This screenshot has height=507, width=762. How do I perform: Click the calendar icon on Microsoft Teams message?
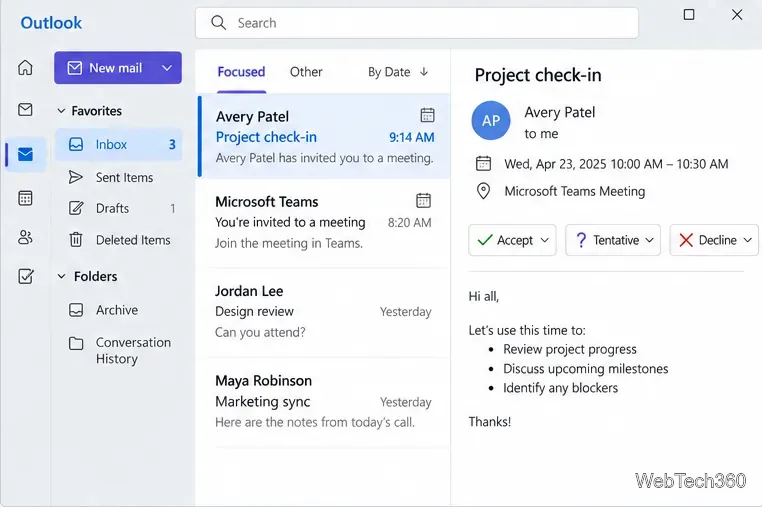pyautogui.click(x=423, y=200)
